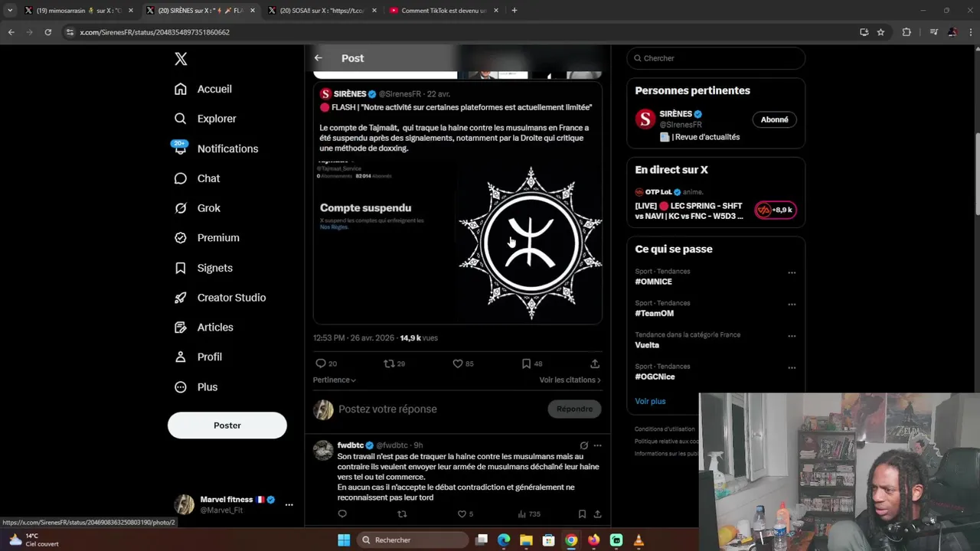This screenshot has height=551, width=980.
Task: Open the Vuelta trend
Action: (x=647, y=345)
